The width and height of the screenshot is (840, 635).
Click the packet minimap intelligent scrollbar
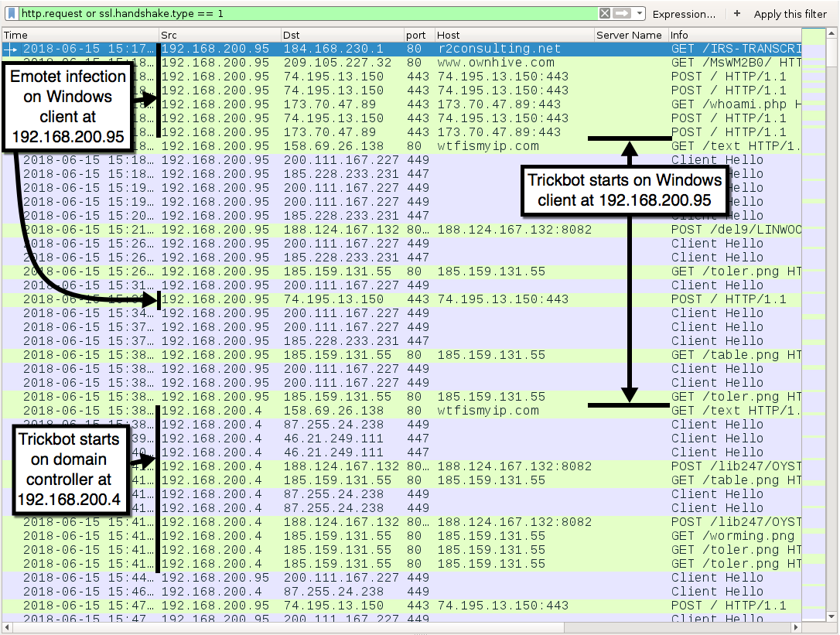pyautogui.click(x=814, y=309)
